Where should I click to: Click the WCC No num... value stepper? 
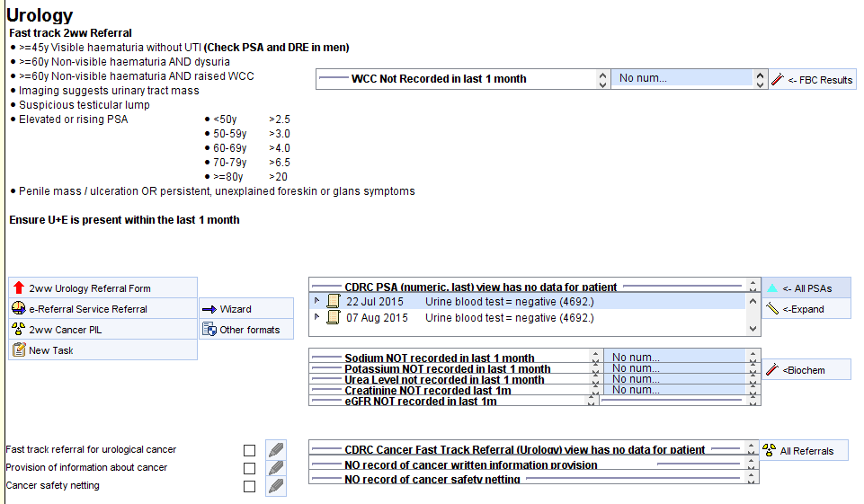tap(760, 79)
